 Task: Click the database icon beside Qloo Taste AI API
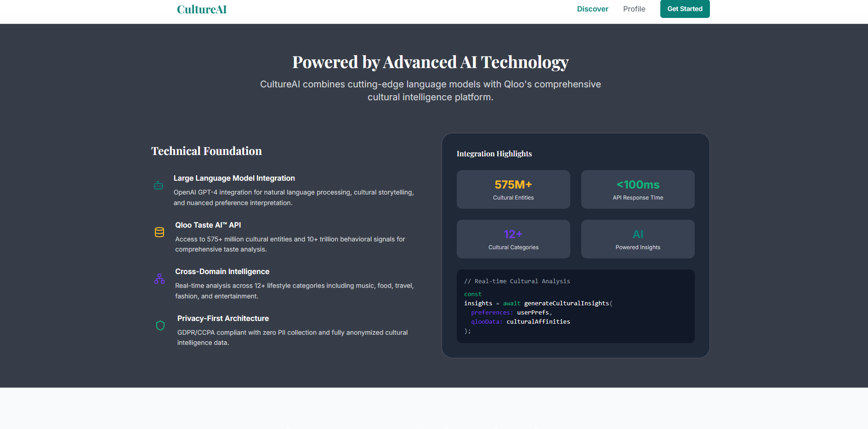click(x=159, y=232)
